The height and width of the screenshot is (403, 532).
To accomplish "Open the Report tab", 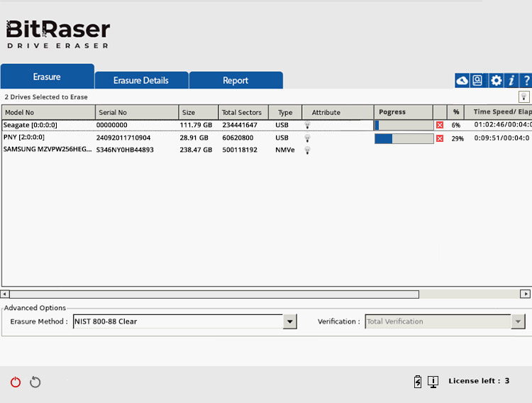I will click(235, 80).
